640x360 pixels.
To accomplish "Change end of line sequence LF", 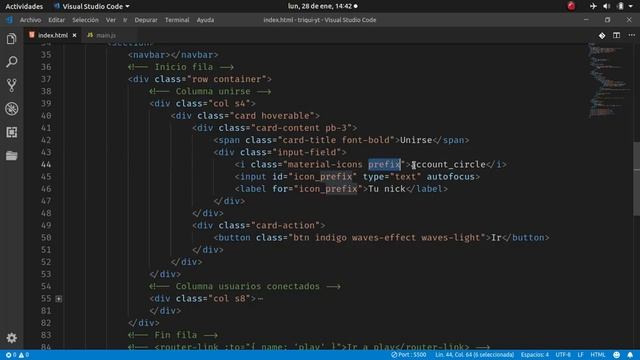I will click(x=580, y=355).
